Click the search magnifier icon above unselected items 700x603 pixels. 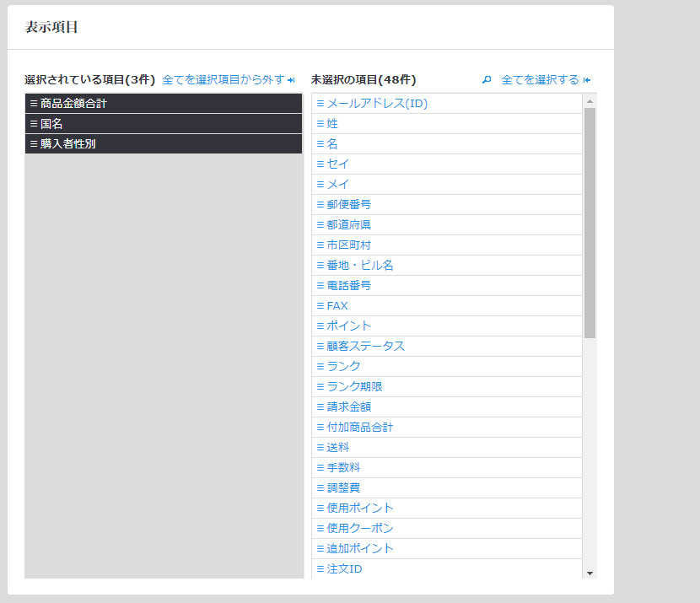[487, 80]
